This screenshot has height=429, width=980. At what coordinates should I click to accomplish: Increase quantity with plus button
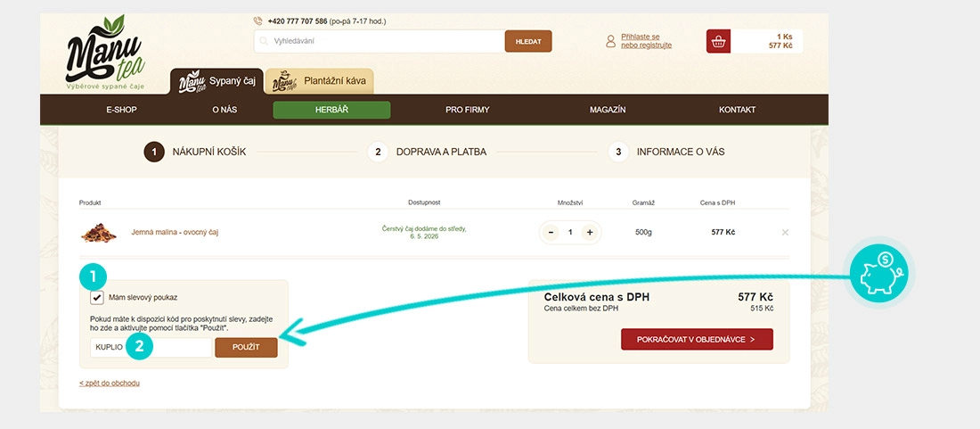(589, 233)
